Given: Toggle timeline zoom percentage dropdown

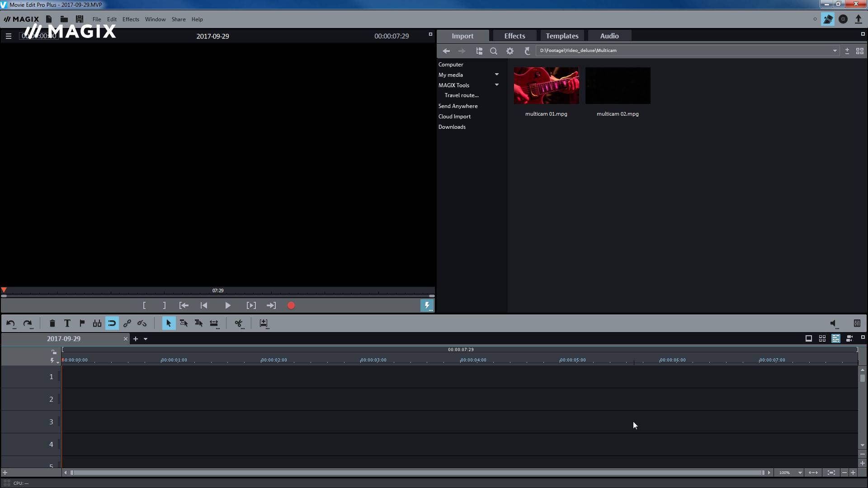Looking at the screenshot, I should pos(800,473).
